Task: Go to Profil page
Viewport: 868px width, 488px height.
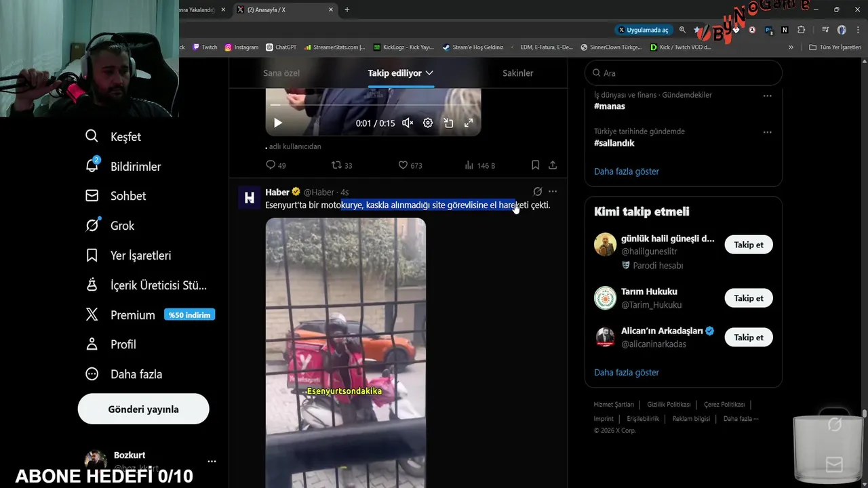Action: pos(111,344)
